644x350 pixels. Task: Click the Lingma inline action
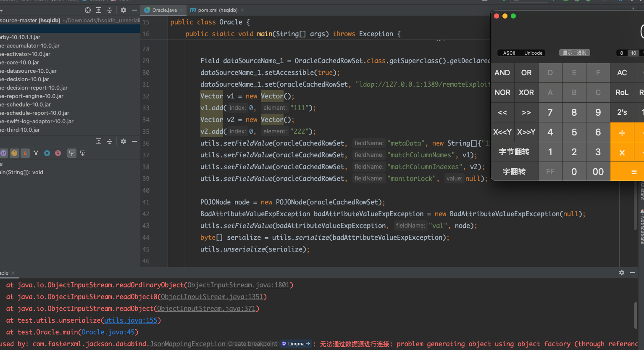click(297, 344)
